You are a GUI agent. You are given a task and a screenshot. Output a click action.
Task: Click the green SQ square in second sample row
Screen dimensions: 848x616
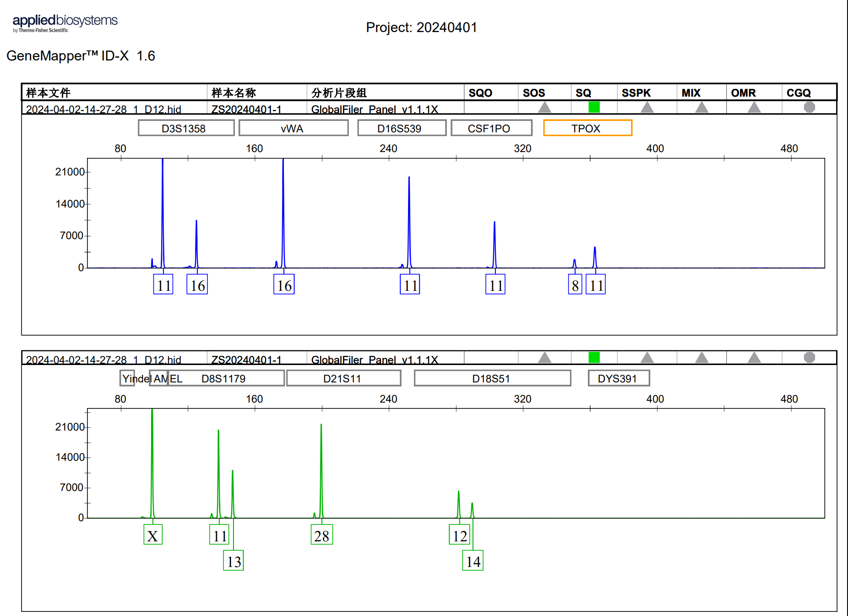(594, 357)
